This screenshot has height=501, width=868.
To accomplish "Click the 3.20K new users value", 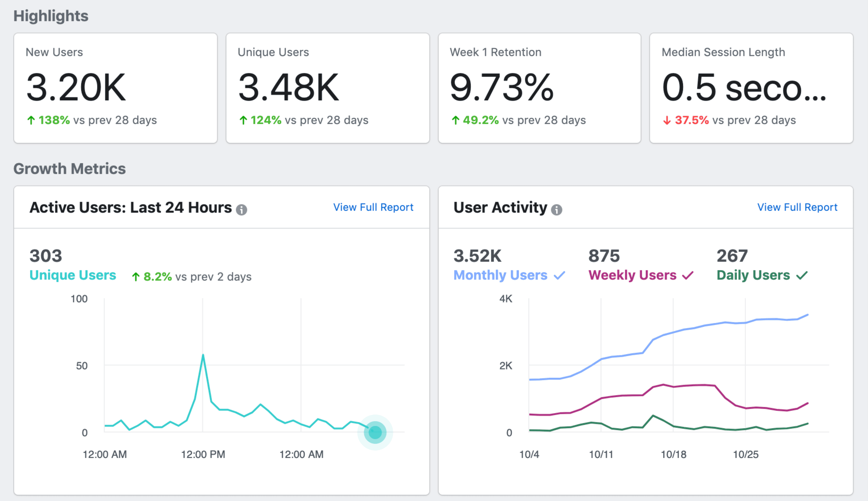I will coord(76,87).
